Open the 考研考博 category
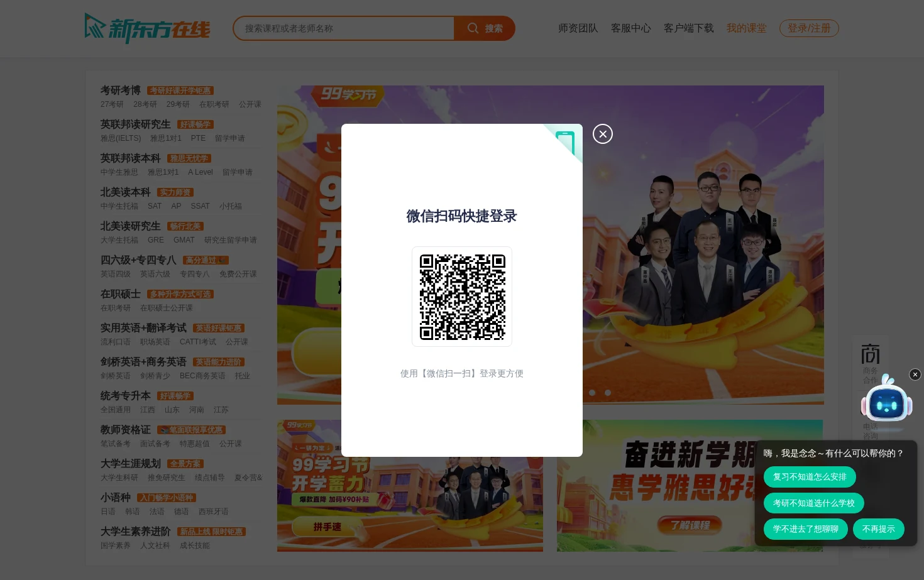Viewport: 924px width, 580px height. click(121, 90)
